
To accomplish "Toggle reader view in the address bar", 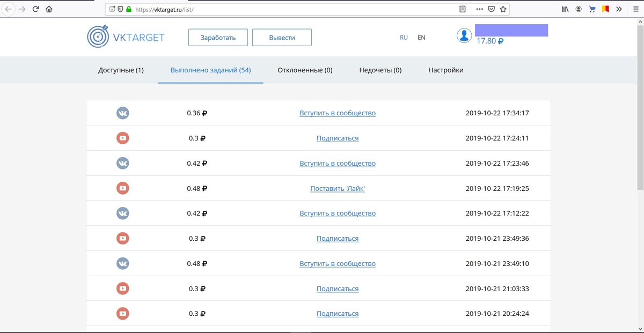I will coord(463,9).
